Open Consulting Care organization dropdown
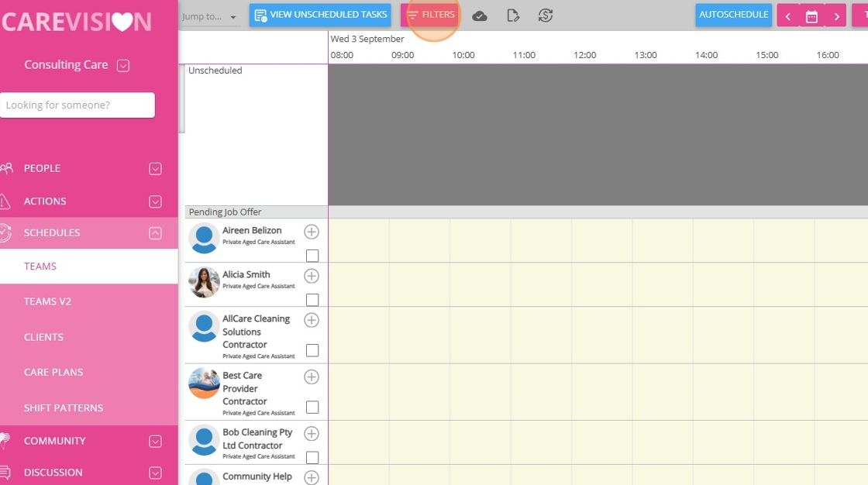This screenshot has width=868, height=485. click(x=123, y=66)
